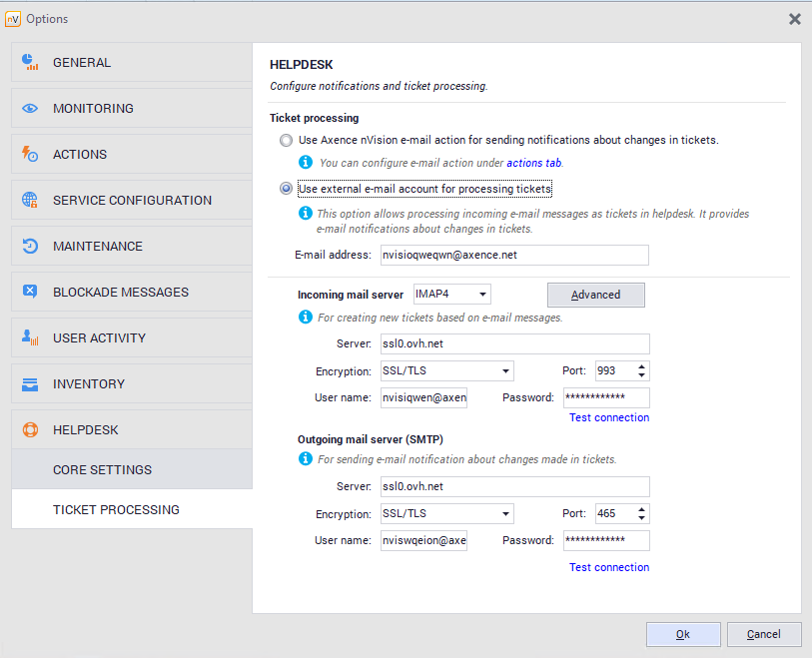Increase incoming port 993 with up arrow

pos(641,366)
